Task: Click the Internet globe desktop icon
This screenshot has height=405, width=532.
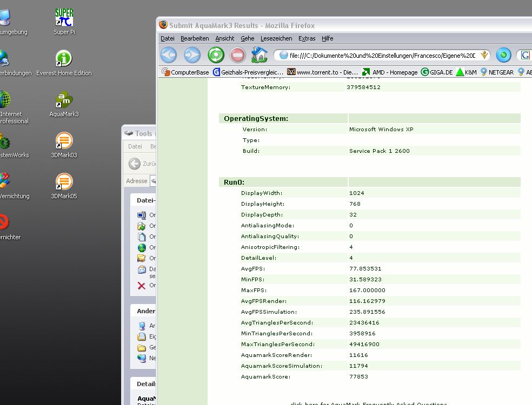Action: pos(5,100)
